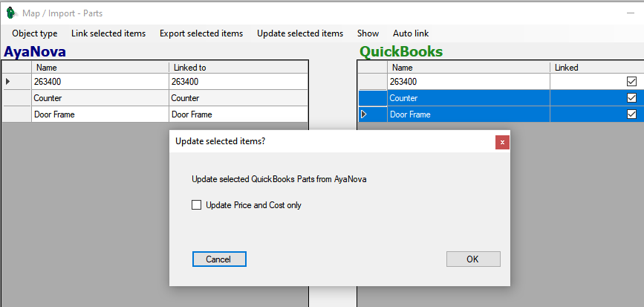Enable Update Price and Cost only checkbox
The height and width of the screenshot is (307, 644).
[197, 205]
